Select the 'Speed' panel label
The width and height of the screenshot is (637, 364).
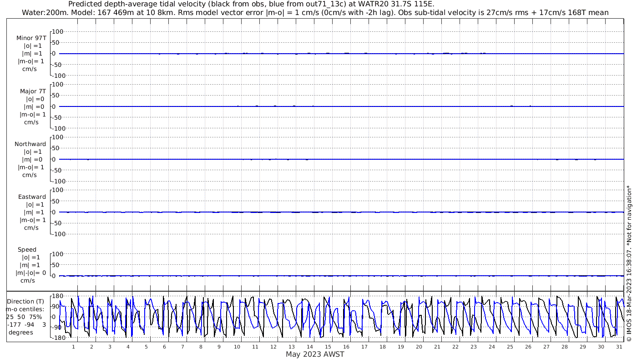(27, 249)
